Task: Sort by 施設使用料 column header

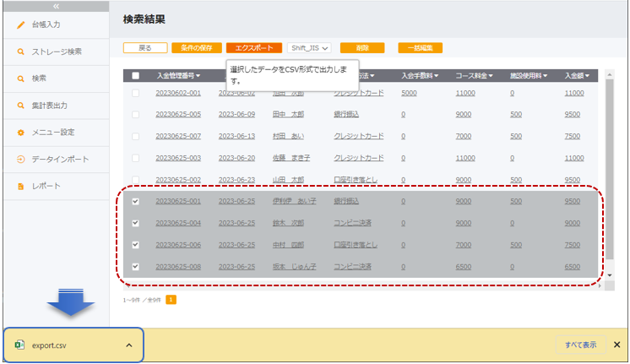Action: pos(529,75)
